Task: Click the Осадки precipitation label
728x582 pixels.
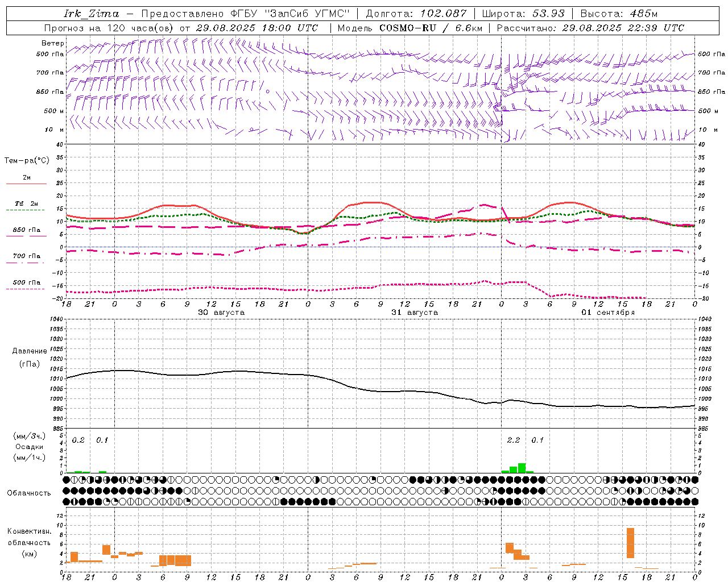Action: point(30,447)
